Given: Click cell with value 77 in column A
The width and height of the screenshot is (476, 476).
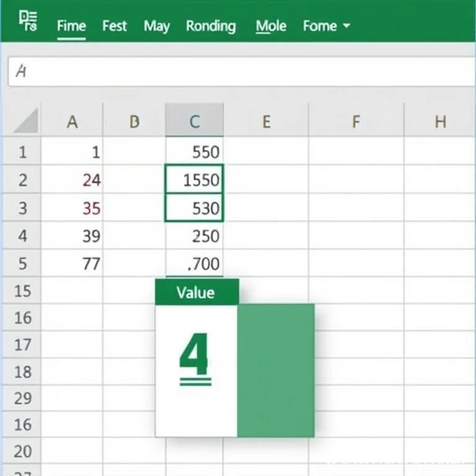Looking at the screenshot, I should point(72,263).
